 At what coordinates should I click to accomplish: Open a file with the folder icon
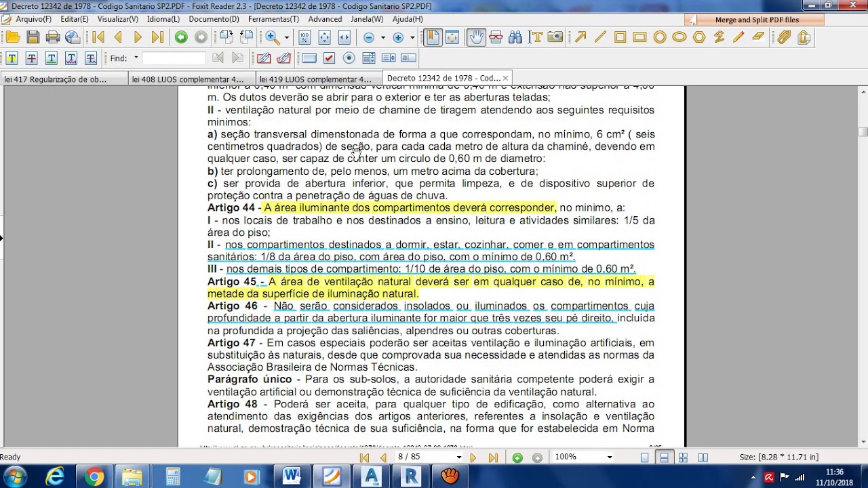coord(12,37)
